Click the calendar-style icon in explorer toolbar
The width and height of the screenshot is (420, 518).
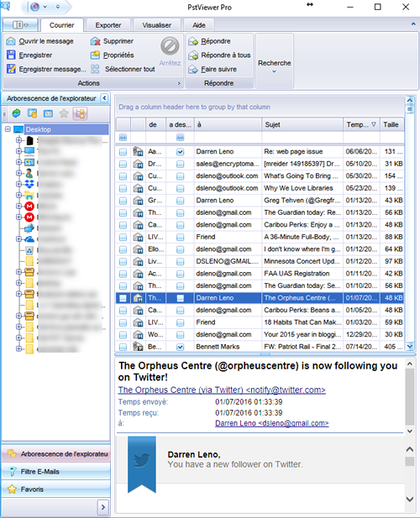[x=48, y=113]
